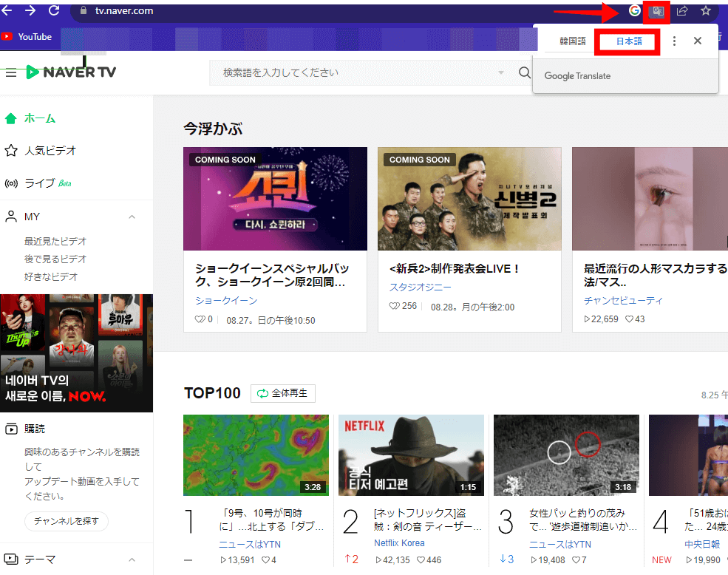
Task: Open the search box suggestions dropdown arrow
Action: [501, 72]
